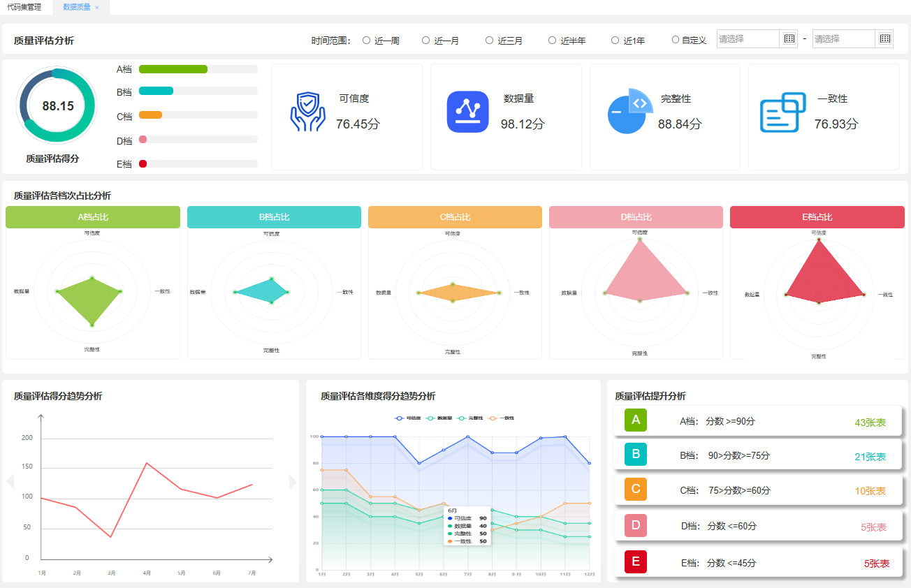
Task: Open the end date calendar icon
Action: [884, 39]
